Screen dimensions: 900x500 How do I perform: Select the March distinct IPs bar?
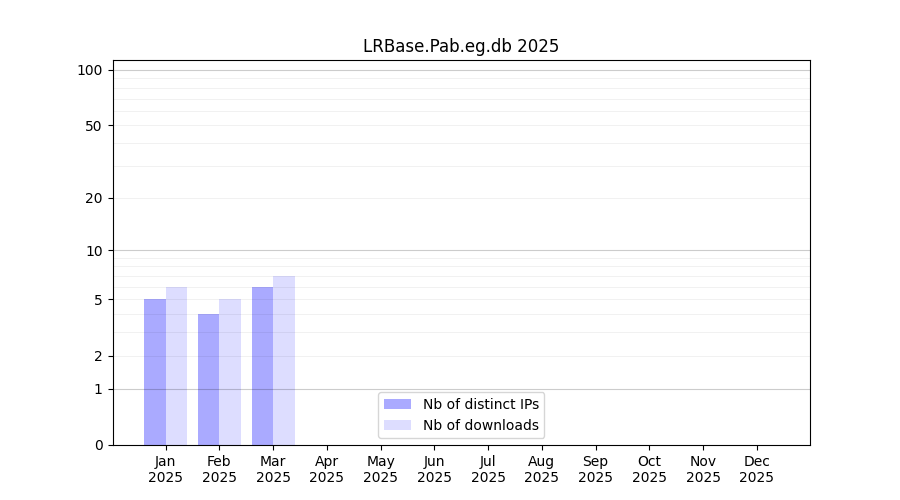click(262, 366)
